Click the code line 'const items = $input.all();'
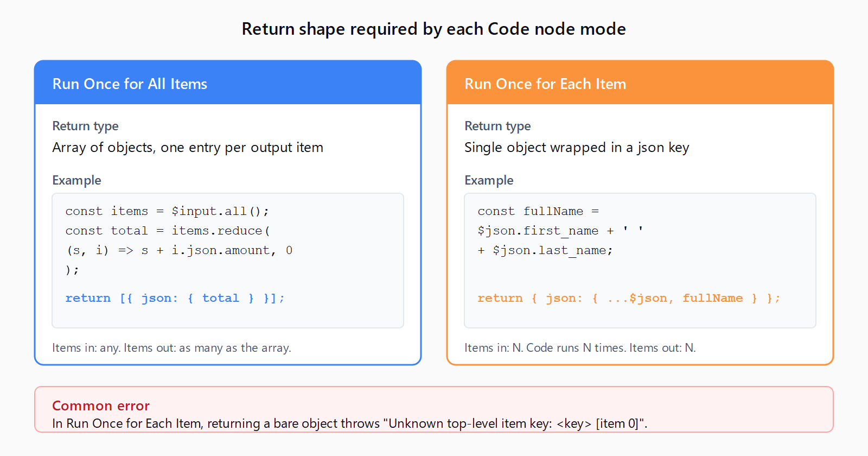This screenshot has width=868, height=456. [x=167, y=211]
